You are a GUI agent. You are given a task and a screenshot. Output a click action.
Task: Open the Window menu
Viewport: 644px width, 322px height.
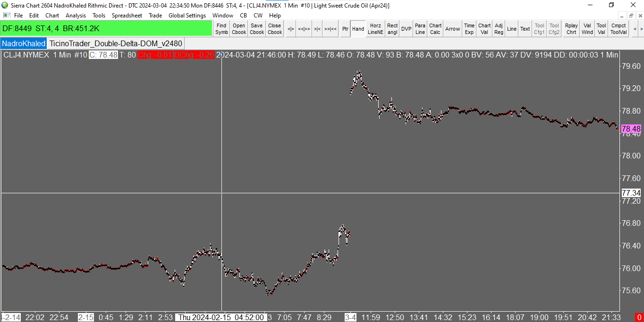[x=223, y=16]
